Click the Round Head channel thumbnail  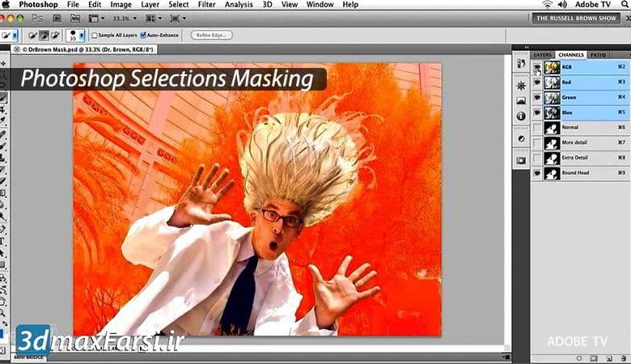(552, 173)
